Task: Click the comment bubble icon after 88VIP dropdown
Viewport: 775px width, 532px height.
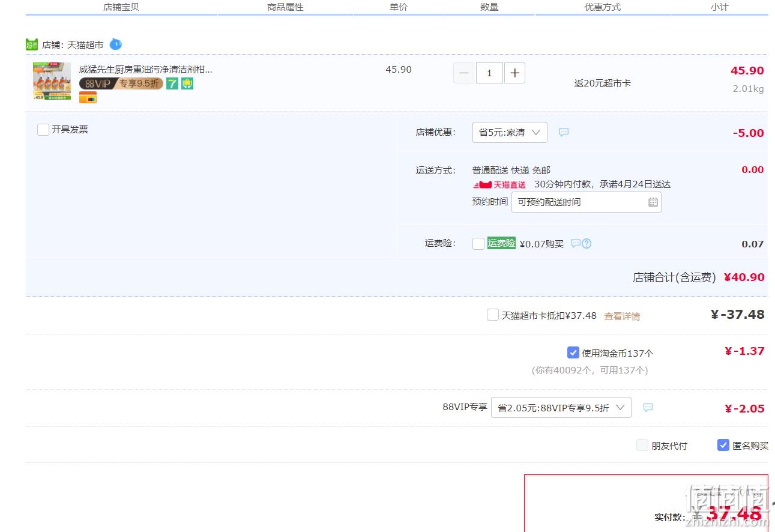Action: [x=648, y=407]
